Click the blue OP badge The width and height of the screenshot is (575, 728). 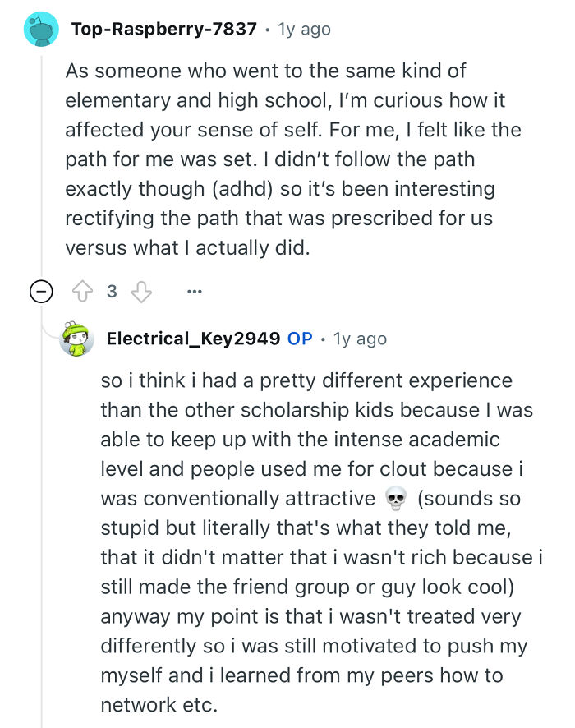pos(300,339)
